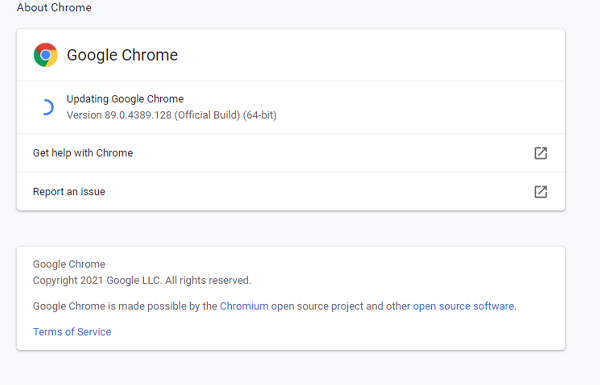Click the About Chrome page heading
This screenshot has height=385, width=600.
54,7
